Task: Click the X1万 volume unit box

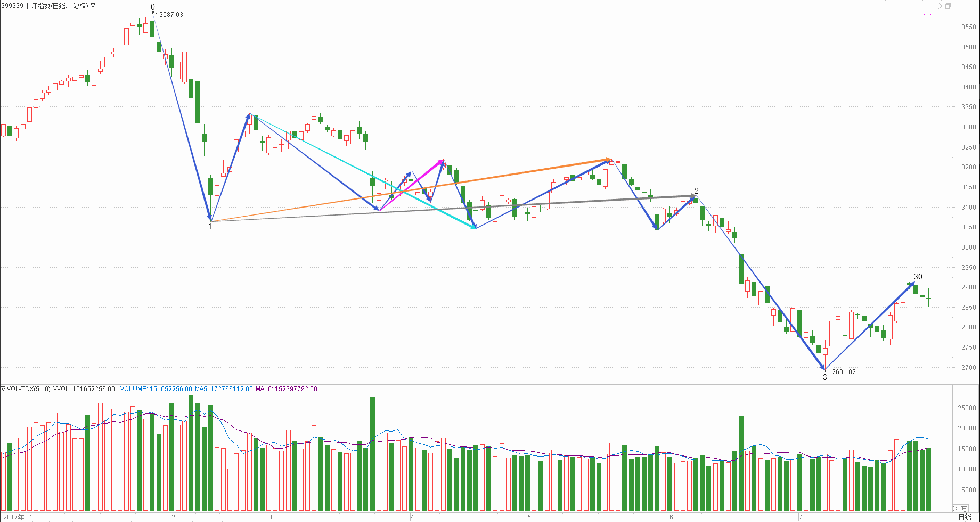Action: point(960,508)
